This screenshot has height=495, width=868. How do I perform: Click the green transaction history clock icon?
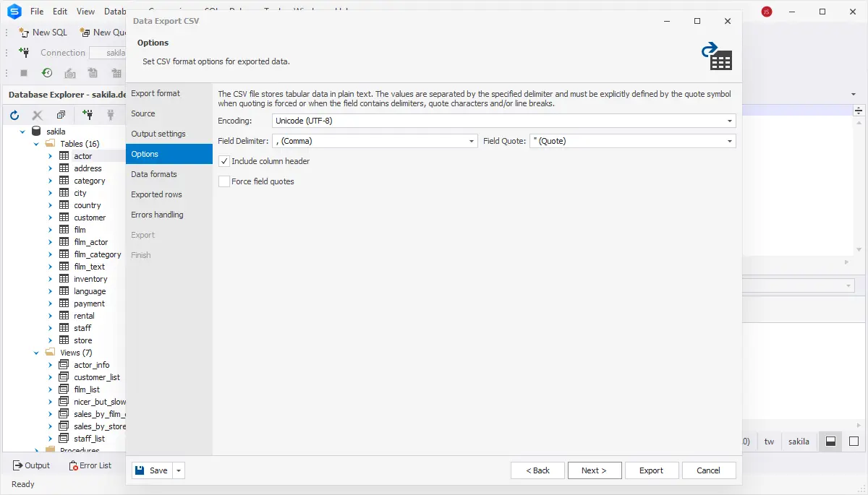tap(46, 73)
